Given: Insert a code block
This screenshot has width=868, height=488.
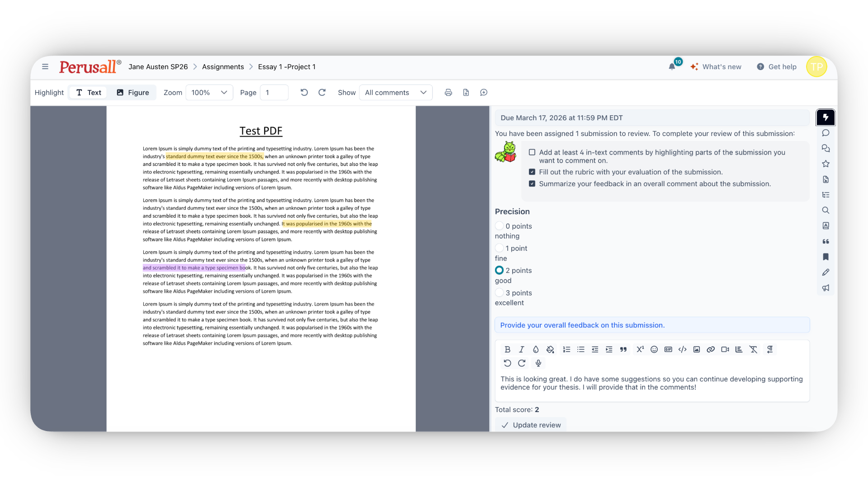Looking at the screenshot, I should pyautogui.click(x=682, y=349).
